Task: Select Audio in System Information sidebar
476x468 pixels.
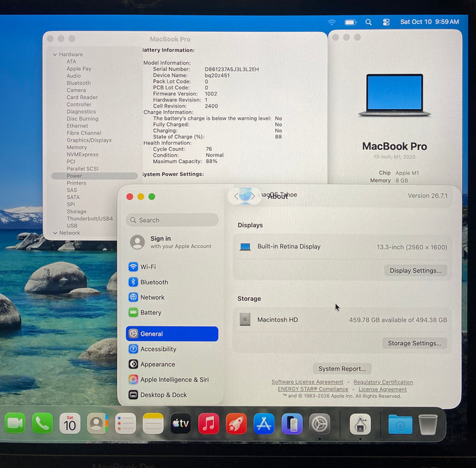Action: [x=74, y=76]
